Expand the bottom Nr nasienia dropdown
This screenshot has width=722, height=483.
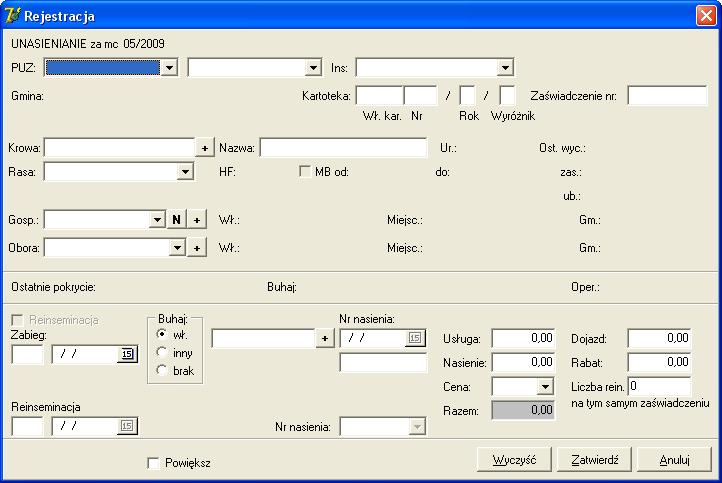(417, 426)
